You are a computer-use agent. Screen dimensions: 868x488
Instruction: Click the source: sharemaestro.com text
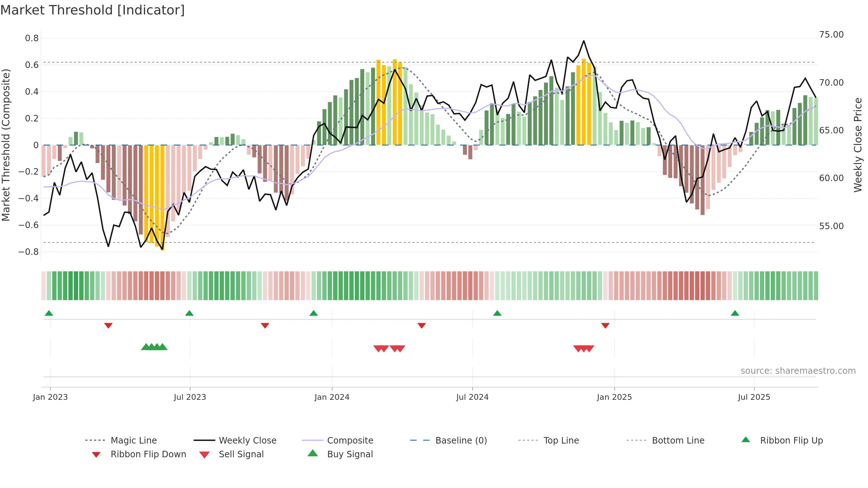pyautogui.click(x=798, y=371)
